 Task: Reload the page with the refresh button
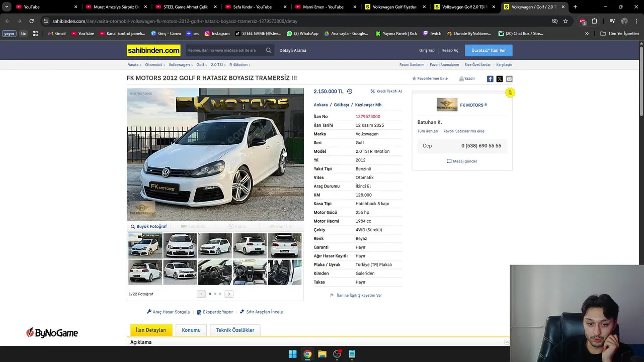tap(31, 21)
